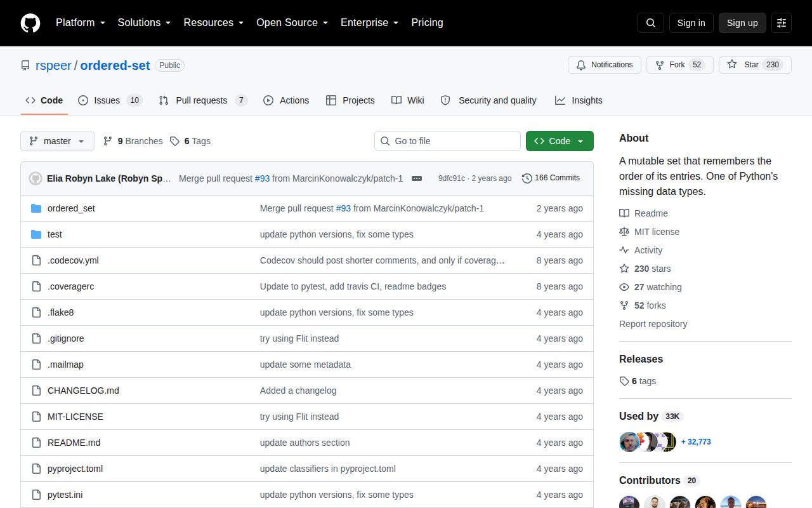This screenshot has height=508, width=812.
Task: Open the master branch dropdown
Action: point(57,141)
